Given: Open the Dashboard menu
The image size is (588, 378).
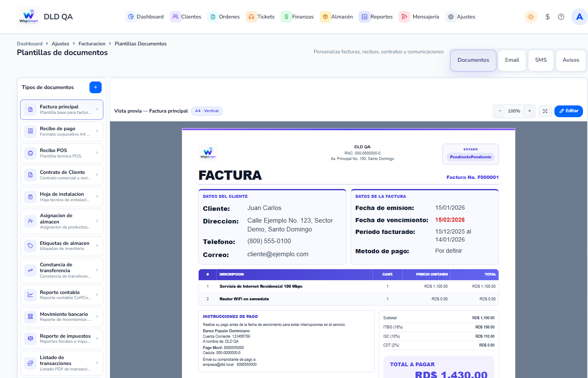Looking at the screenshot, I should click(145, 17).
